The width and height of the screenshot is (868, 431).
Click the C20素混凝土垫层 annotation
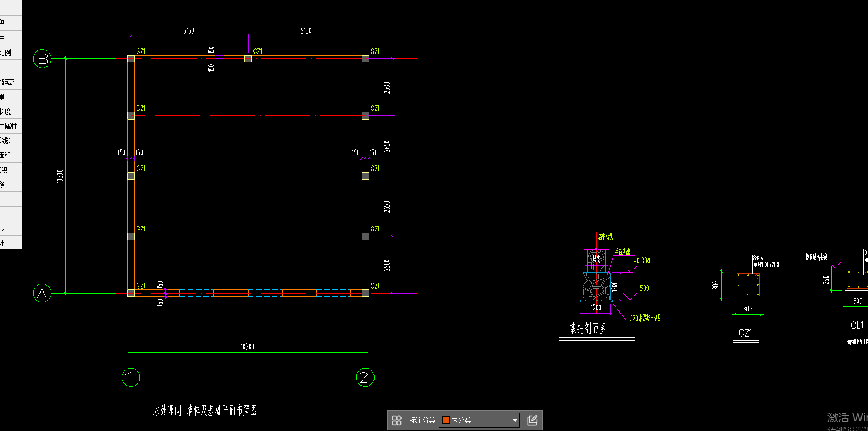pyautogui.click(x=645, y=318)
